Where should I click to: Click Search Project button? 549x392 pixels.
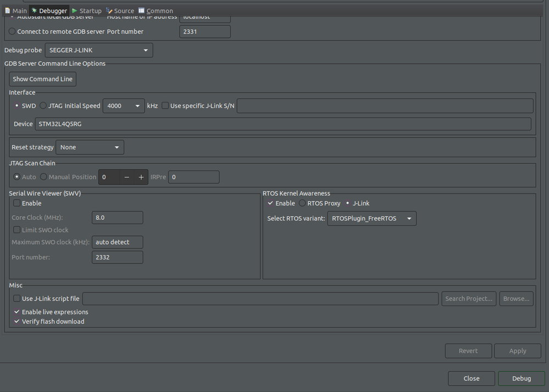click(469, 299)
